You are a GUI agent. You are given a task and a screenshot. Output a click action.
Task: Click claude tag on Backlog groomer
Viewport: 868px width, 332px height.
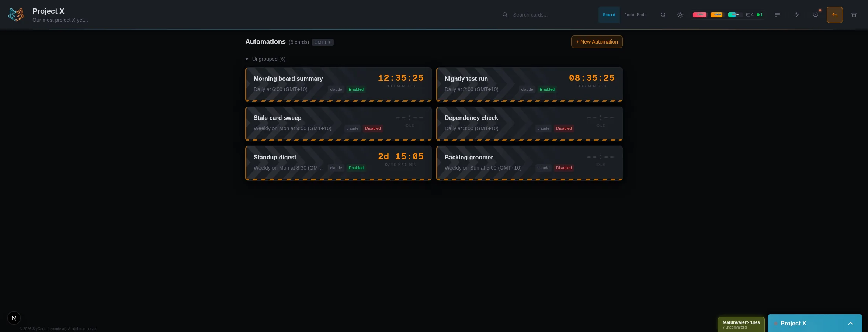(x=543, y=168)
